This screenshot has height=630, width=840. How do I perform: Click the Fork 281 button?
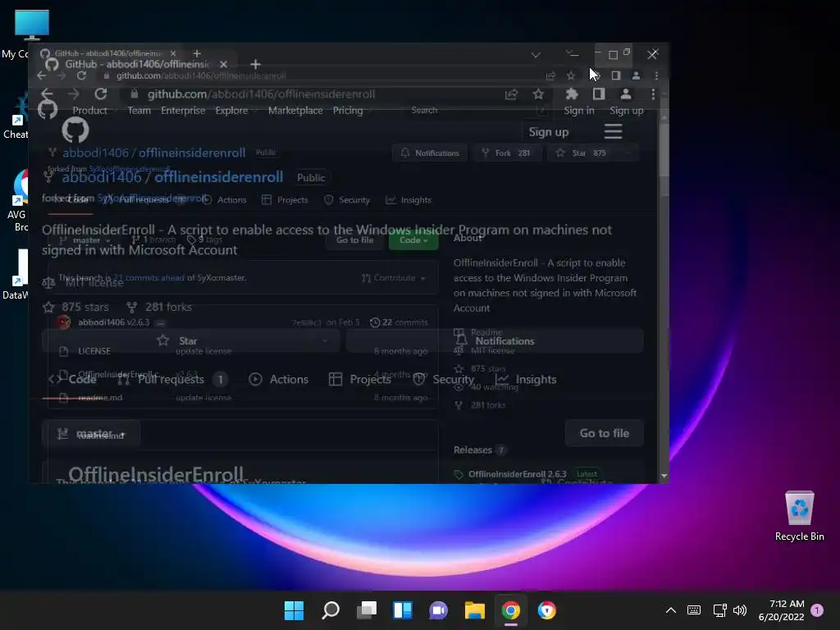[505, 153]
